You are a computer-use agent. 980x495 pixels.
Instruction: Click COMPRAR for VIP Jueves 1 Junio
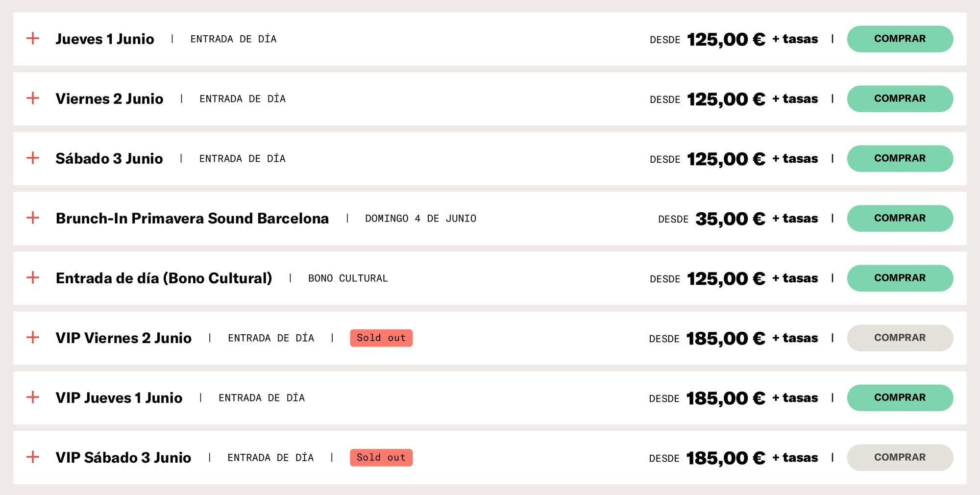coord(900,397)
